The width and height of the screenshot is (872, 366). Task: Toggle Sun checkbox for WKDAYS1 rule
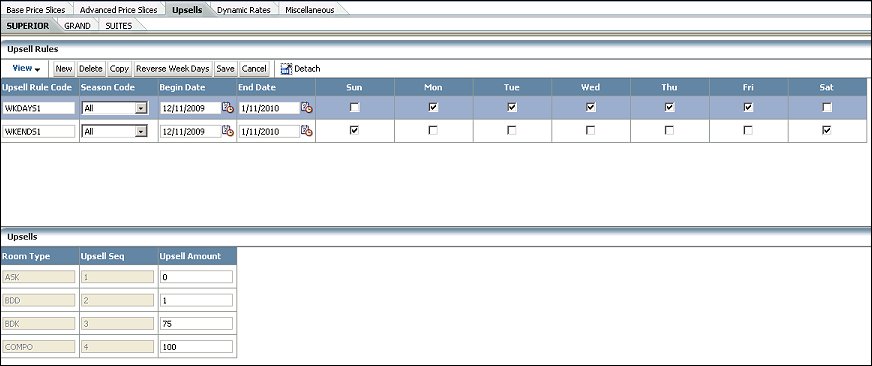click(x=355, y=108)
